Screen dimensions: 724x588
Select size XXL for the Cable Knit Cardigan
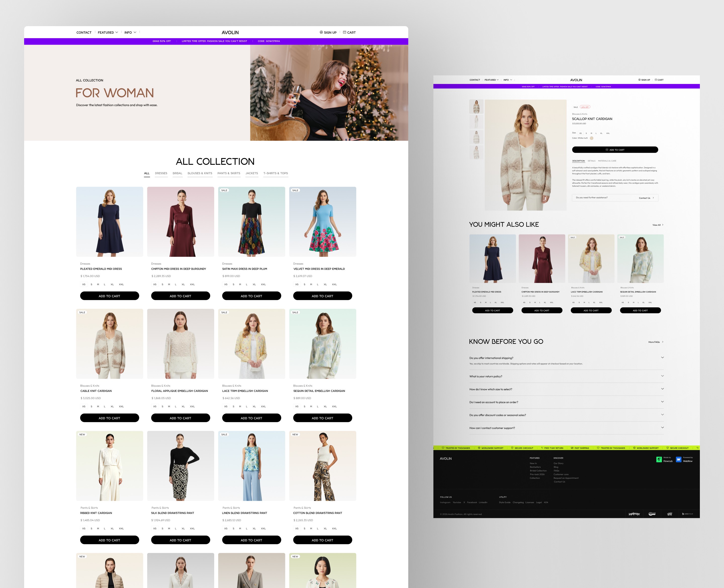point(121,407)
